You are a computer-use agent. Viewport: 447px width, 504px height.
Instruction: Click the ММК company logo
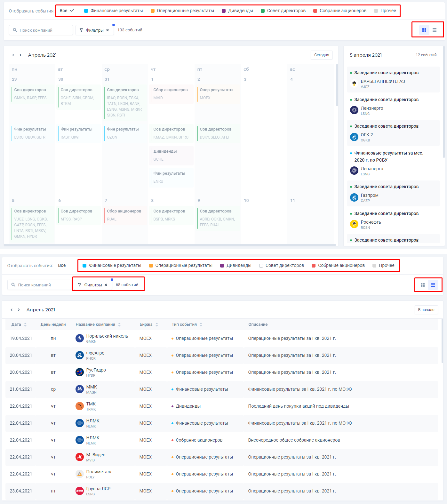click(80, 389)
